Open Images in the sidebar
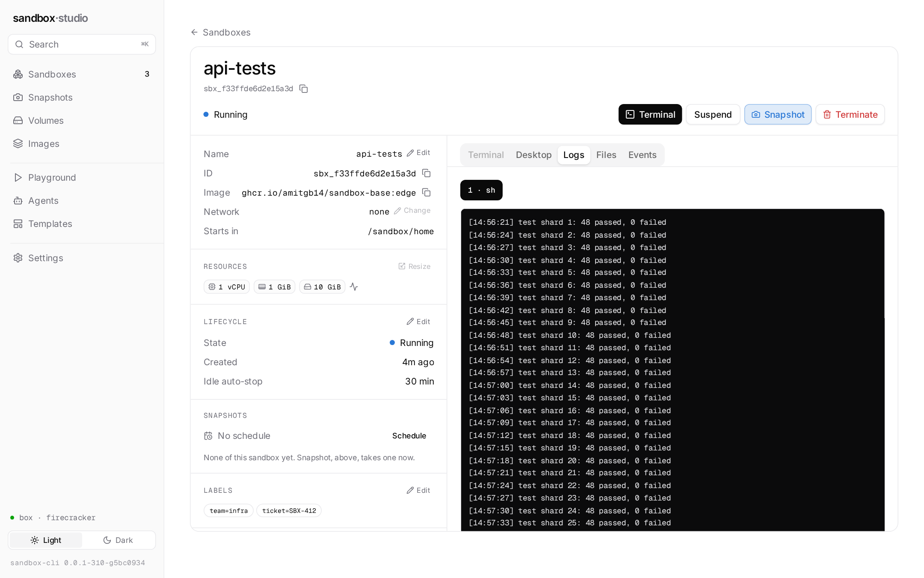 [x=82, y=143]
